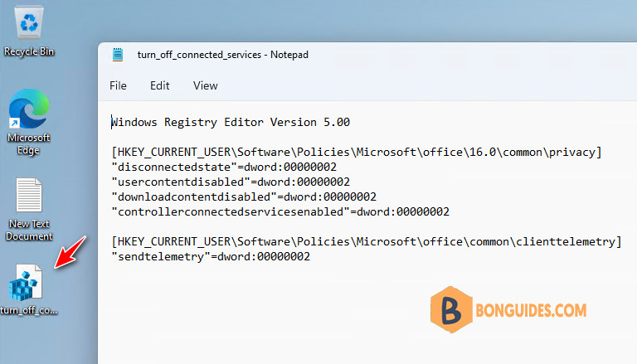Click the usercontentdisabled dword line
637x364 pixels.
[231, 182]
